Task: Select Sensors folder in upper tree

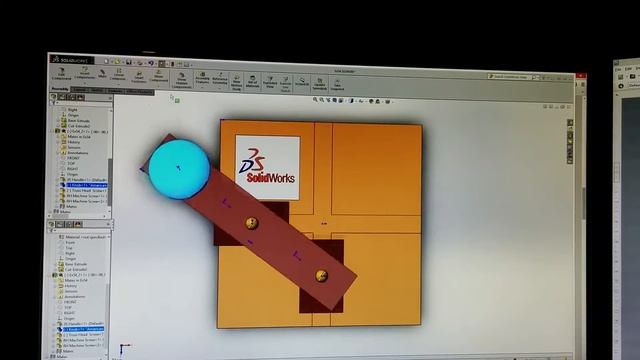Action: [x=74, y=148]
